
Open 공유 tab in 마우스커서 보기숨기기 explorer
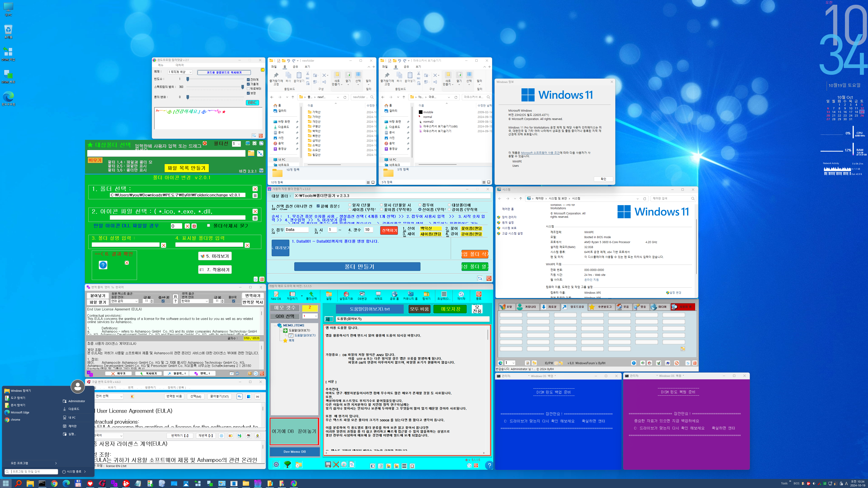(406, 67)
